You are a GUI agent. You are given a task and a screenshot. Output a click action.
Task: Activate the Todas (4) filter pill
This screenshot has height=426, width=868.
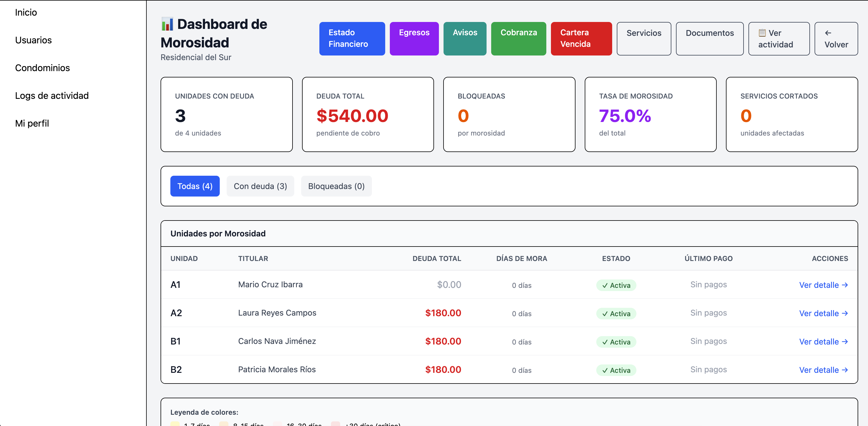point(195,186)
